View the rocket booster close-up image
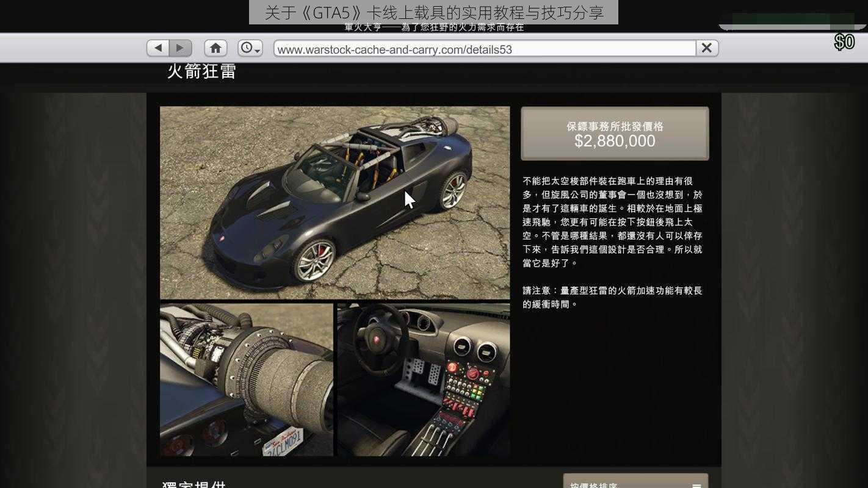The width and height of the screenshot is (868, 488). point(247,379)
